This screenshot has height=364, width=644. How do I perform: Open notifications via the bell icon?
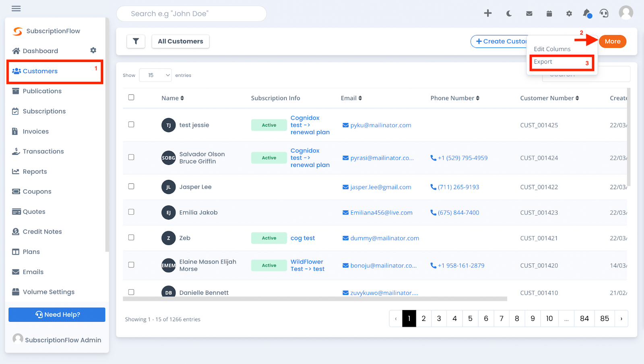586,13
